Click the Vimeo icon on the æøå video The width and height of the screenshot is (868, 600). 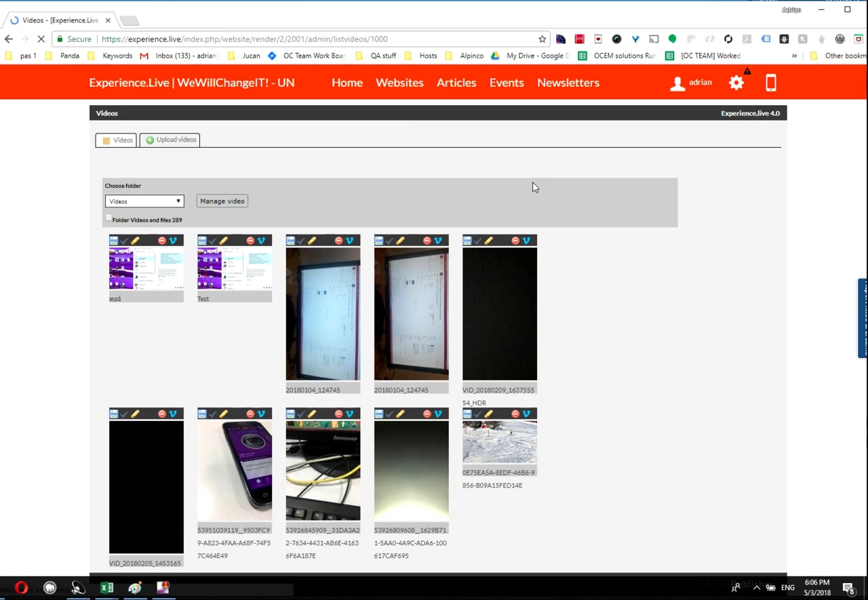pyautogui.click(x=173, y=241)
